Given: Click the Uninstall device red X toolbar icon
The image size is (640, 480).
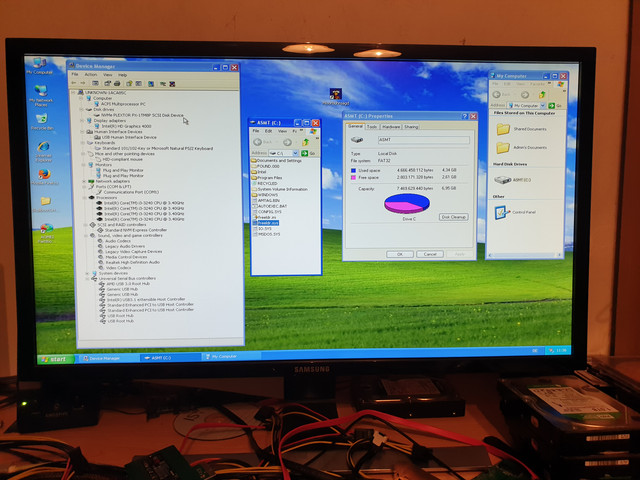Looking at the screenshot, I should tap(172, 84).
